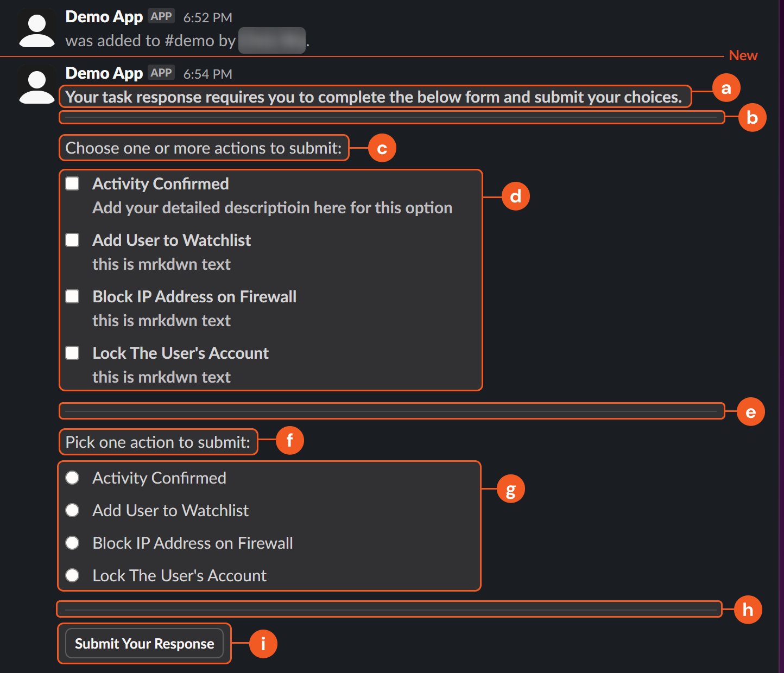Tick the Block IP Address on Firewall checkbox
This screenshot has height=673, width=784.
pyautogui.click(x=72, y=296)
